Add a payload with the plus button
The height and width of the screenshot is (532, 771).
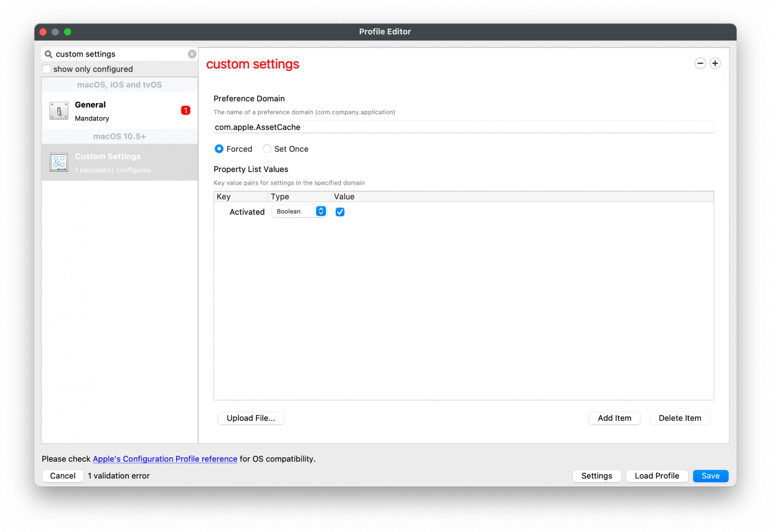click(x=715, y=63)
